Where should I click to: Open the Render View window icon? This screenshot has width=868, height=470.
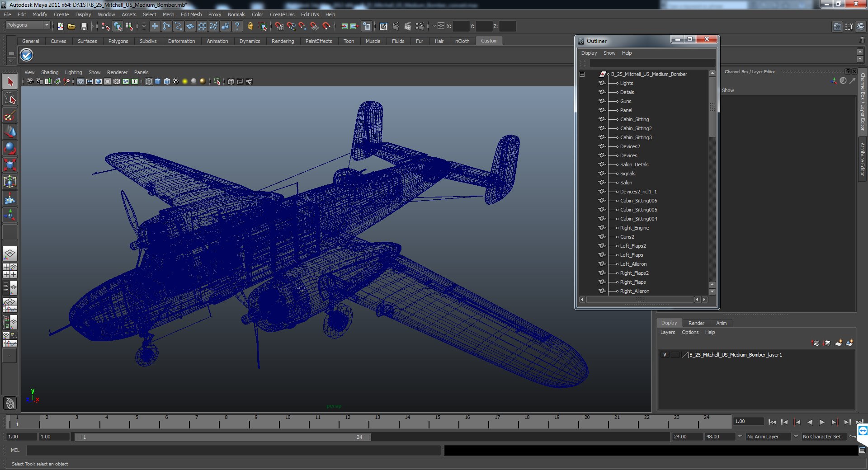click(383, 26)
